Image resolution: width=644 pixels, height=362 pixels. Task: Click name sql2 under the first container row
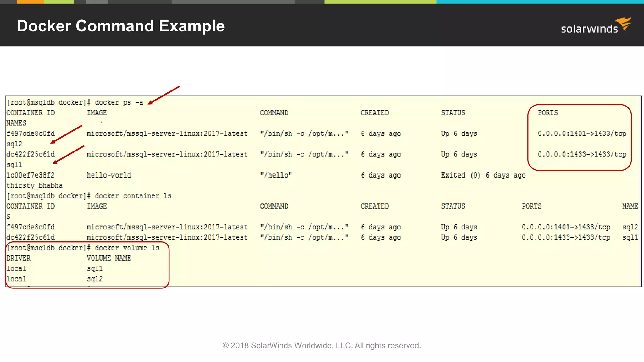(x=14, y=144)
